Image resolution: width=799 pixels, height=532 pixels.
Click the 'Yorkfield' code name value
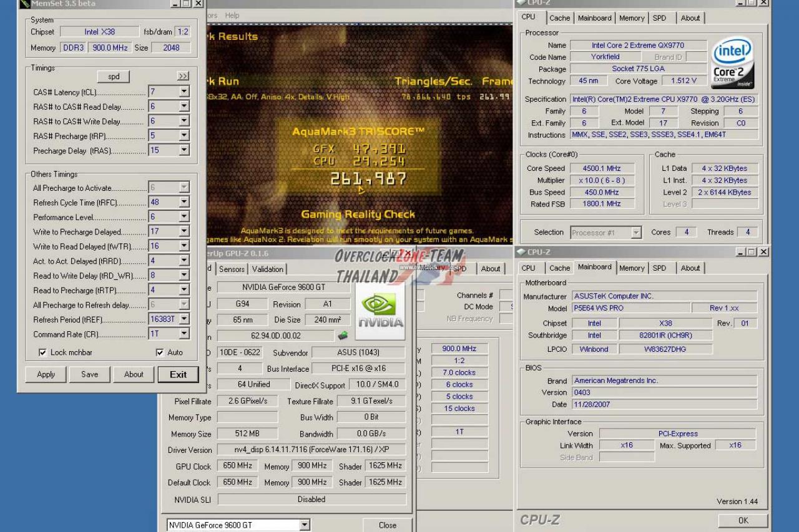[x=605, y=57]
